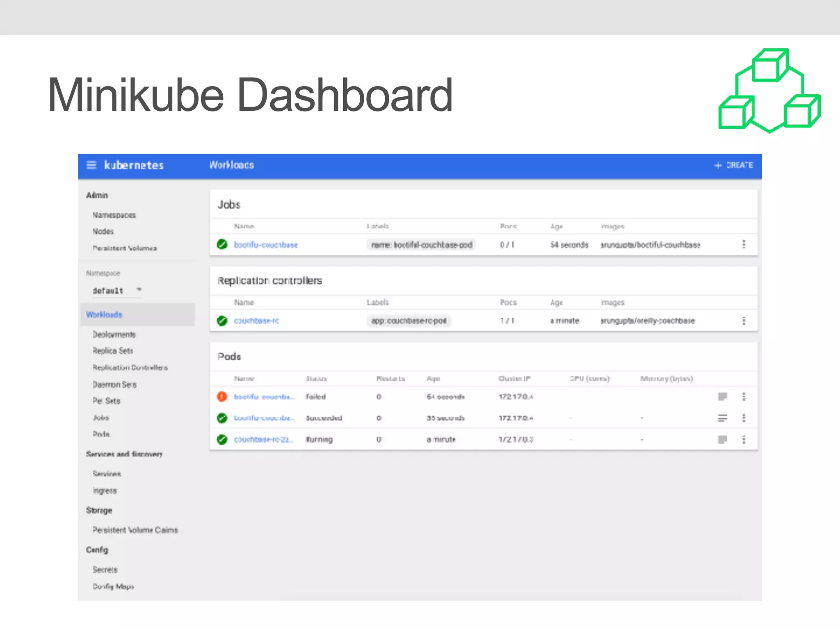This screenshot has height=630, width=840.
Task: Open Nodes in the sidebar
Action: pyautogui.click(x=103, y=231)
